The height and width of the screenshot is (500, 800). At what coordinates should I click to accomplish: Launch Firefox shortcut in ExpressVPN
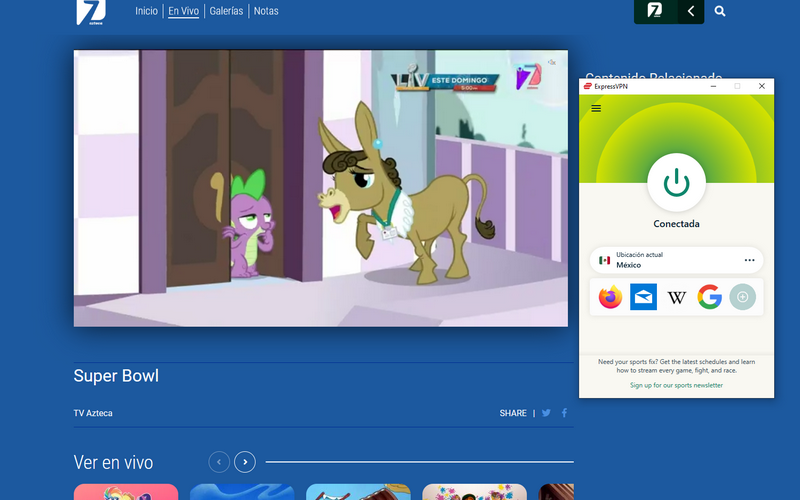pos(610,297)
